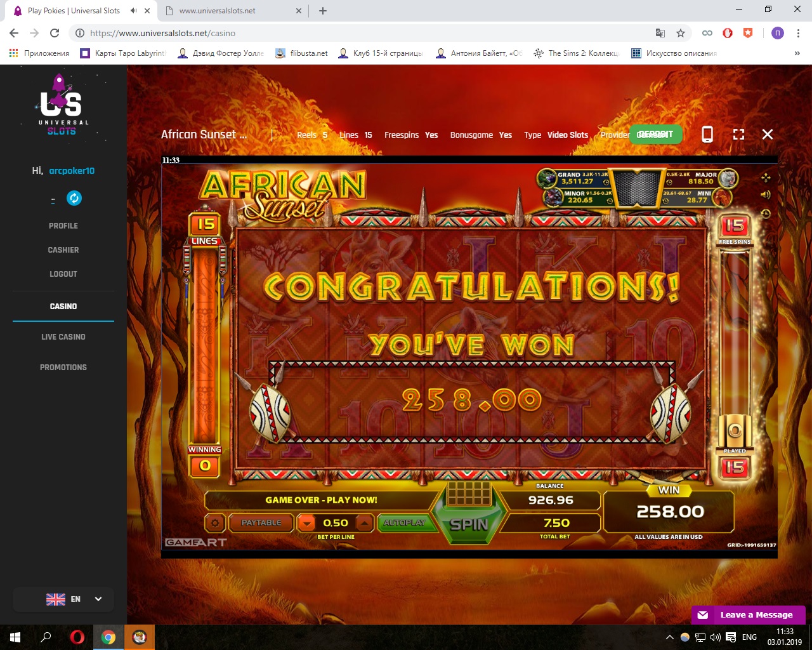The image size is (812, 650).
Task: Bookmark this page with the star icon
Action: (x=681, y=33)
